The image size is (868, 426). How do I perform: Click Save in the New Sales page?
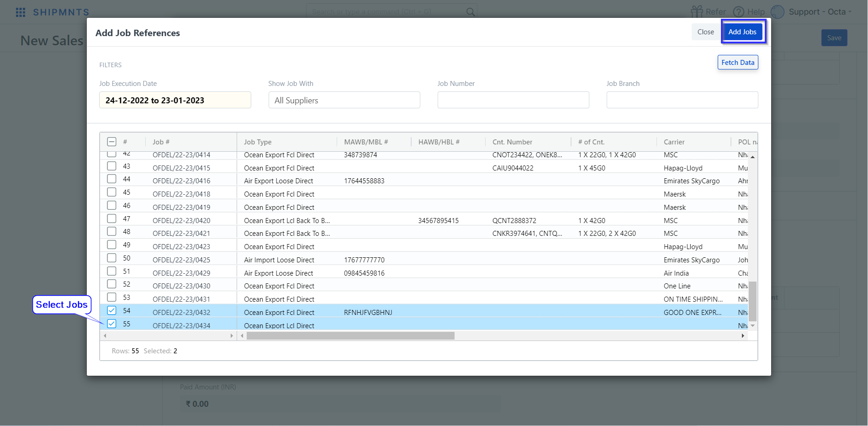point(834,38)
